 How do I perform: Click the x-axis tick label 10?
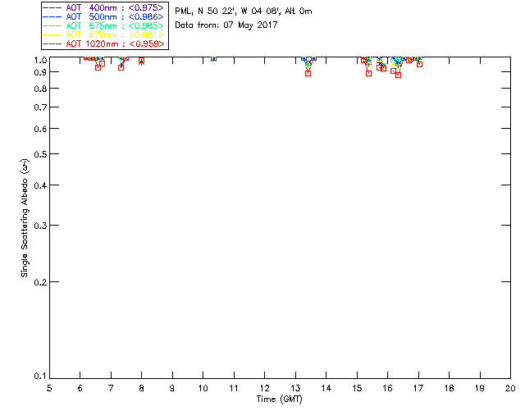pyautogui.click(x=203, y=388)
